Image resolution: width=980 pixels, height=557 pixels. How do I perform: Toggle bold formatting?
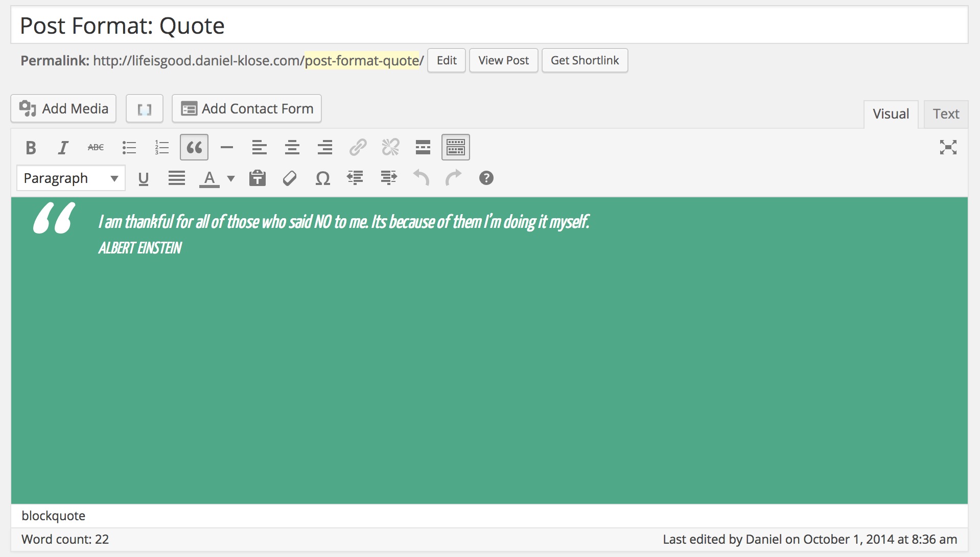click(x=30, y=147)
